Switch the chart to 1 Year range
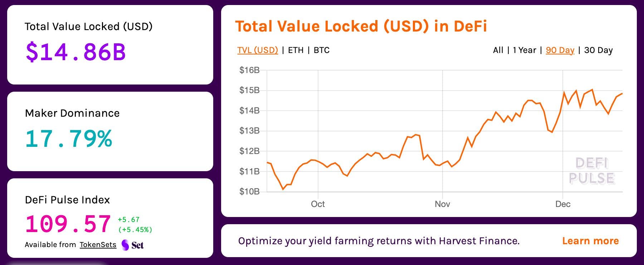 [524, 50]
